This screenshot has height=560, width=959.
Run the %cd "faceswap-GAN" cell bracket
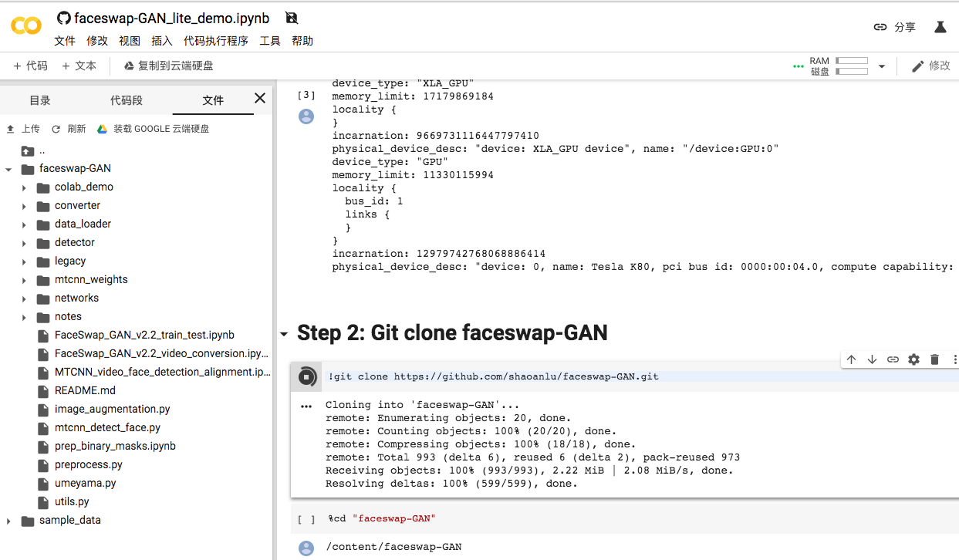point(306,520)
